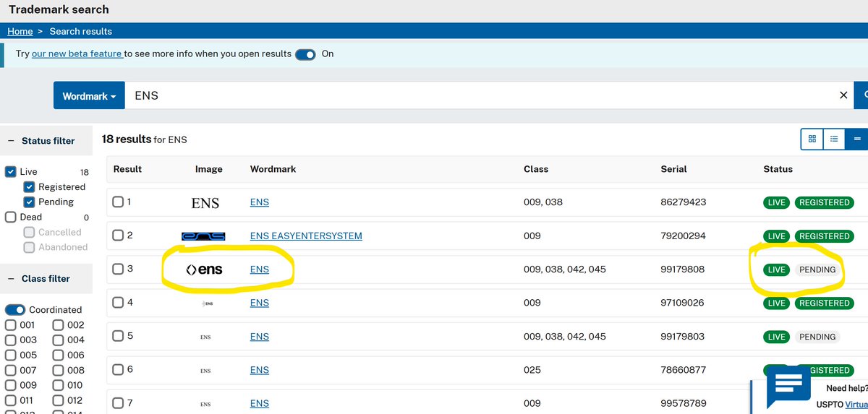Check class 008 filter

[x=59, y=370]
